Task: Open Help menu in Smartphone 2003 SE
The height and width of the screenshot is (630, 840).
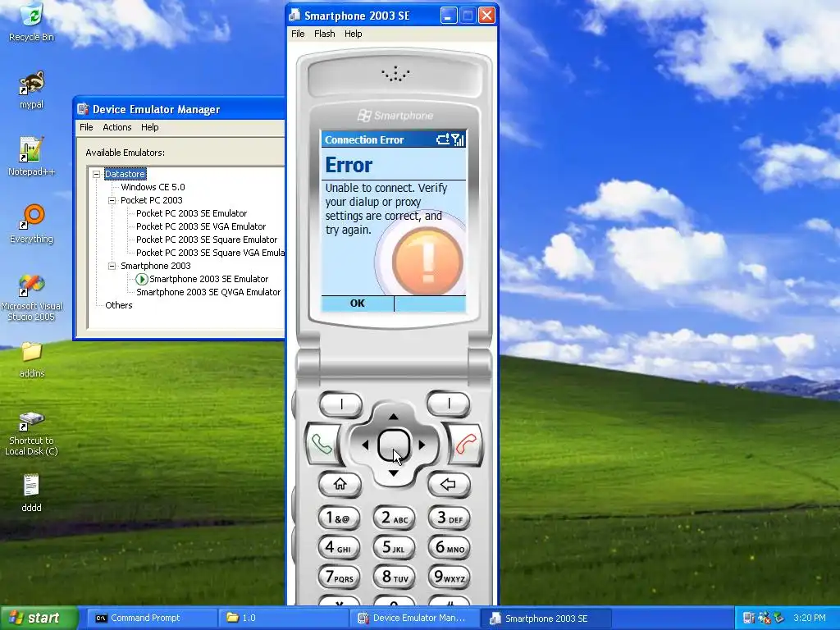Action: (x=353, y=34)
